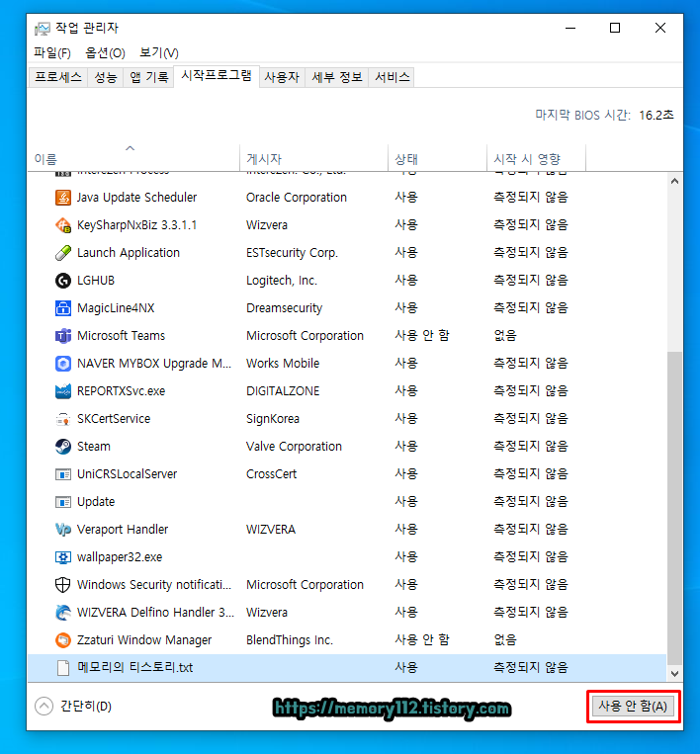Click the 마지막 BIOS 시간 value 16.2초

pos(656,115)
